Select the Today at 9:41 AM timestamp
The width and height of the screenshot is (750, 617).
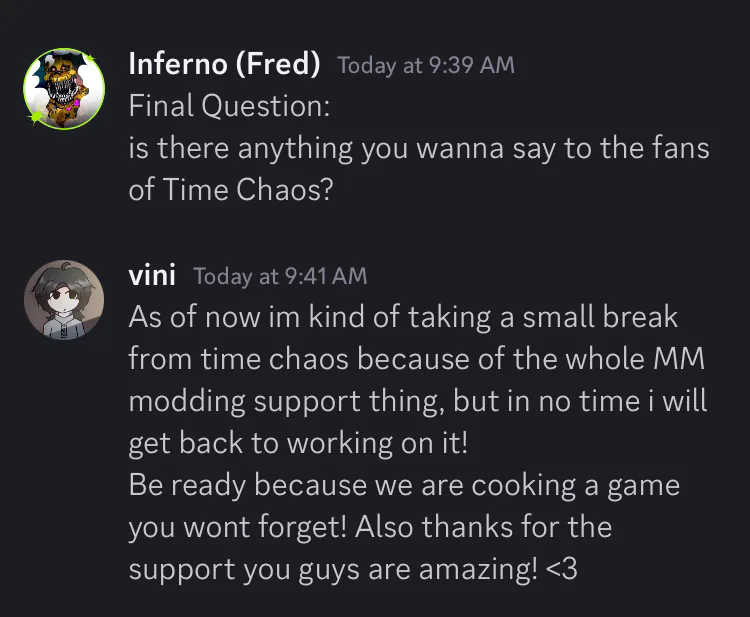(280, 276)
